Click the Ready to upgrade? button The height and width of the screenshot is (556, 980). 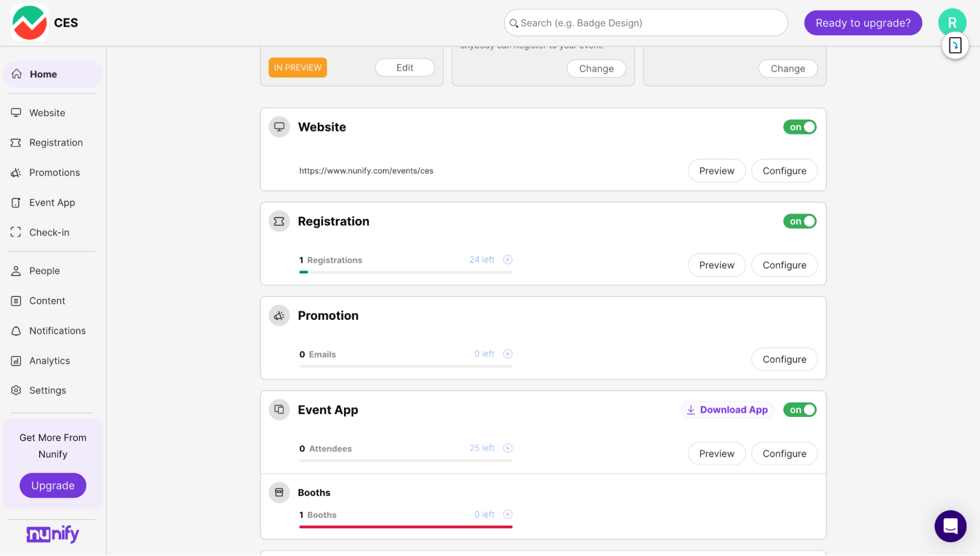point(863,23)
